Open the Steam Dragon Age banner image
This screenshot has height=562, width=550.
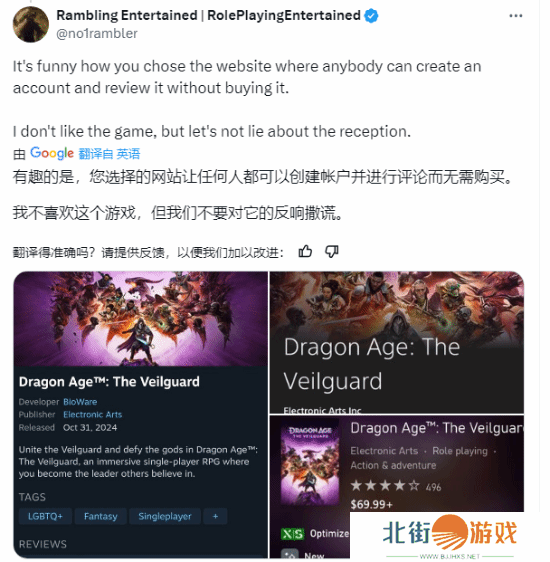point(140,319)
